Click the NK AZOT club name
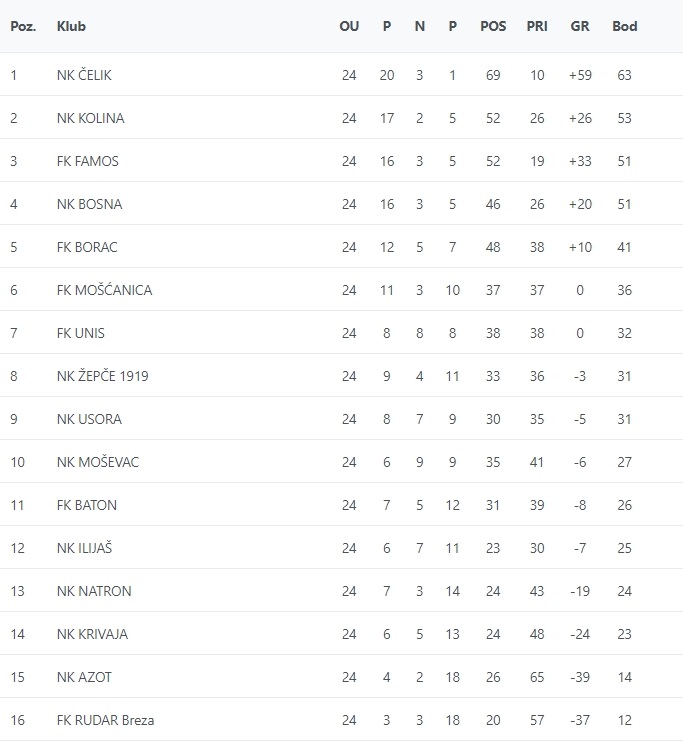 pyautogui.click(x=85, y=677)
